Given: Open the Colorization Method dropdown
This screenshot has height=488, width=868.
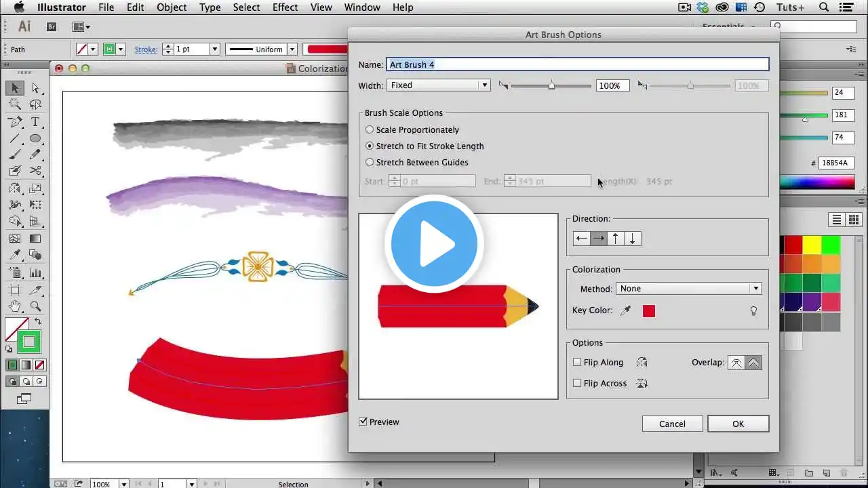Looking at the screenshot, I should [x=688, y=289].
